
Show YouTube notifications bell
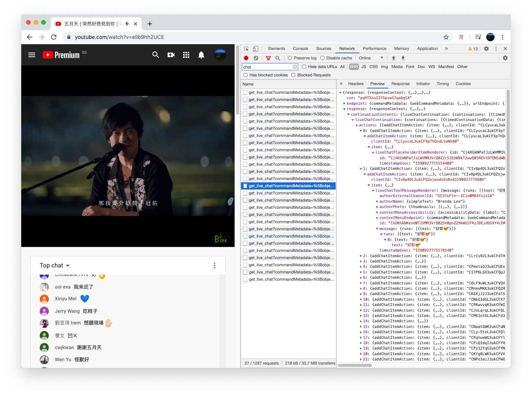click(x=201, y=55)
